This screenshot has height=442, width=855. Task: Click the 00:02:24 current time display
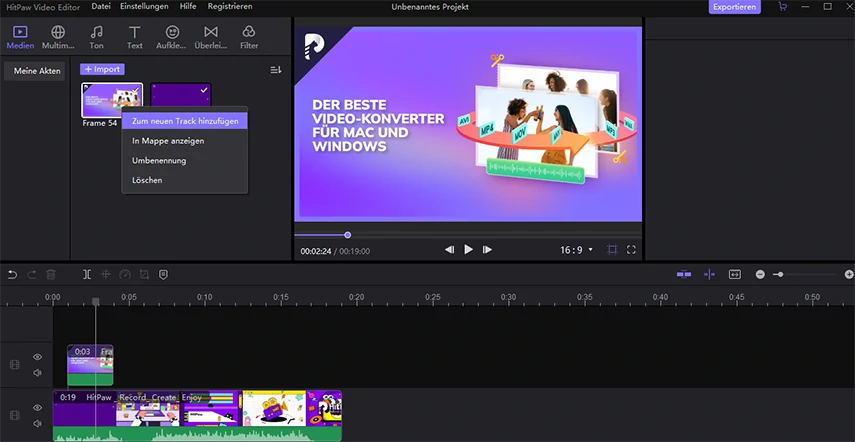[315, 251]
